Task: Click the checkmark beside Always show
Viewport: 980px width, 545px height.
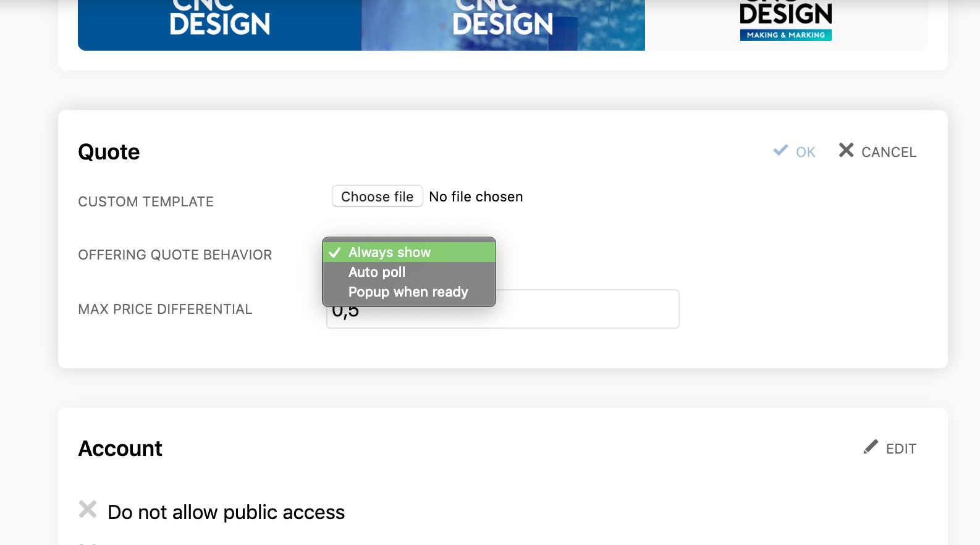Action: point(335,252)
